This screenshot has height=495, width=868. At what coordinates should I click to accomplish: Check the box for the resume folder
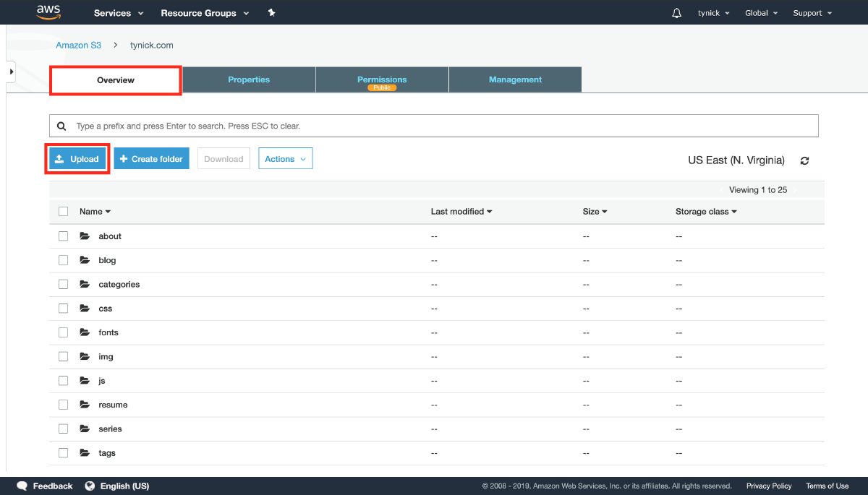[x=64, y=405]
